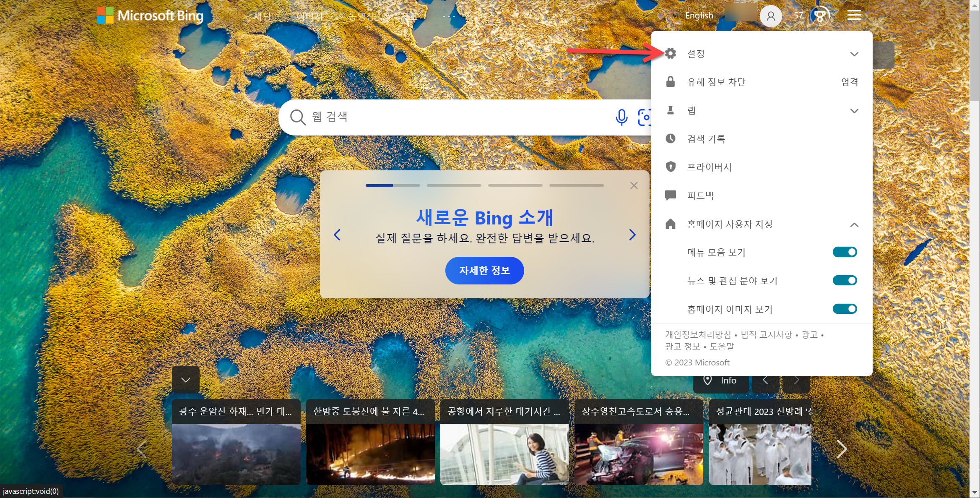Click the second promo carousel progress bar
This screenshot has height=498, width=980.
pos(454,185)
